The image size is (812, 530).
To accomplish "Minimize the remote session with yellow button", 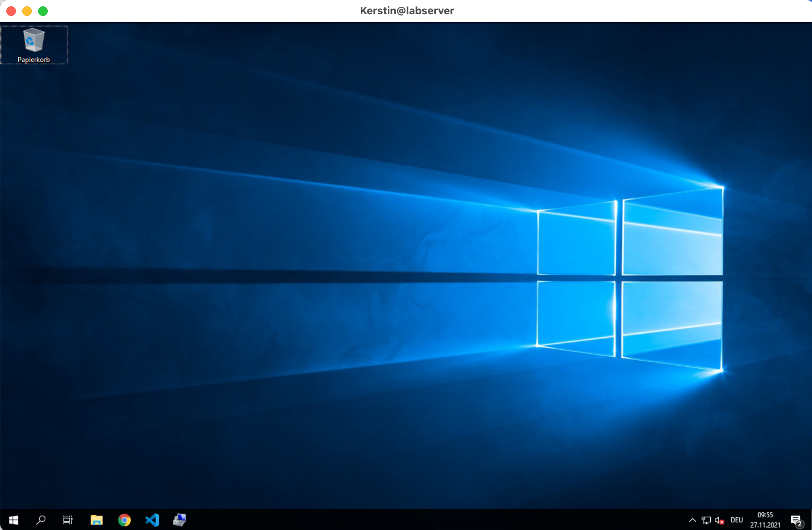I will (27, 11).
